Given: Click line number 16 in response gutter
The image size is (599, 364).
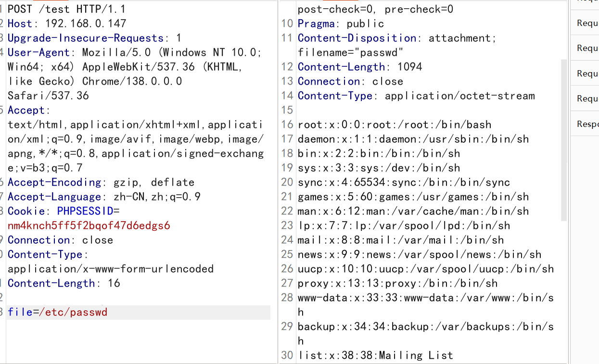Looking at the screenshot, I should pos(287,125).
